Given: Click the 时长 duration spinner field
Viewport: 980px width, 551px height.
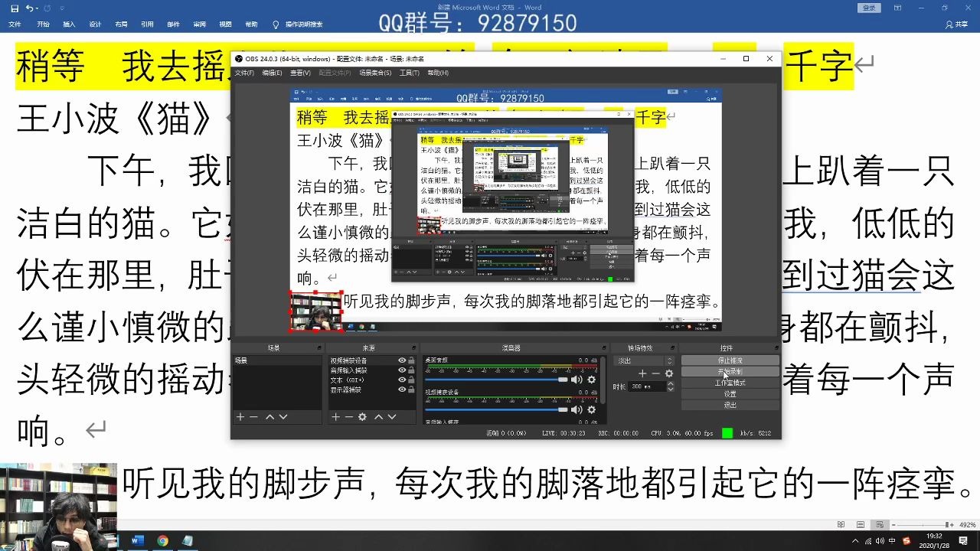Looking at the screenshot, I should [x=652, y=386].
